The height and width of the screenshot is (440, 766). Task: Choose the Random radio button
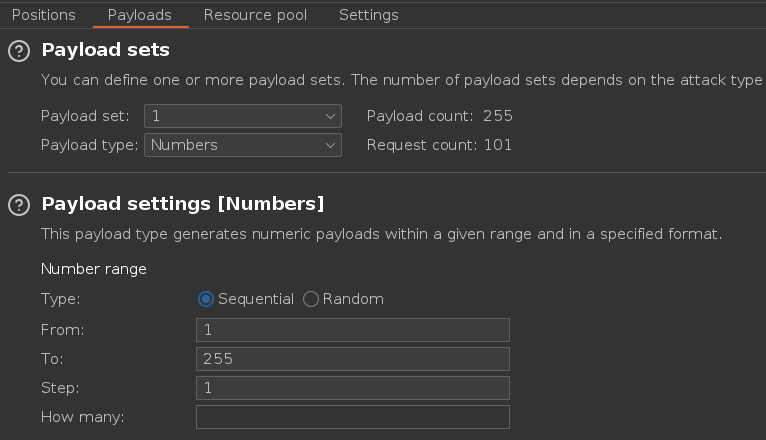point(311,299)
